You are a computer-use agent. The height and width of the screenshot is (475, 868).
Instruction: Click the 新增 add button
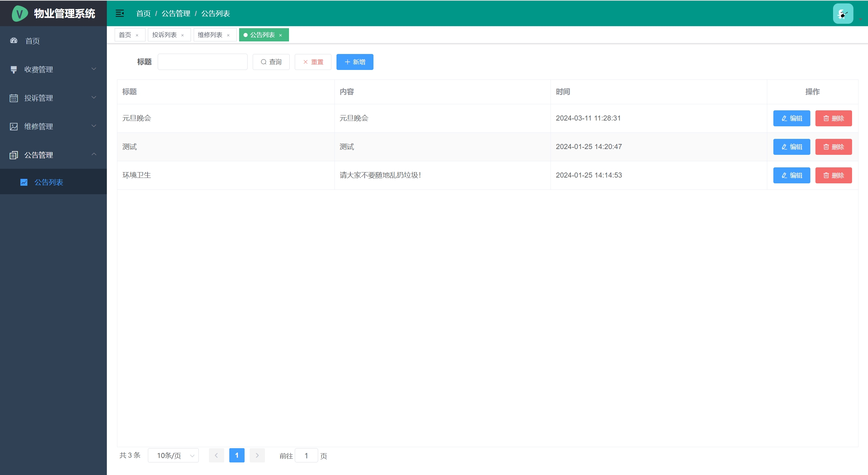355,62
